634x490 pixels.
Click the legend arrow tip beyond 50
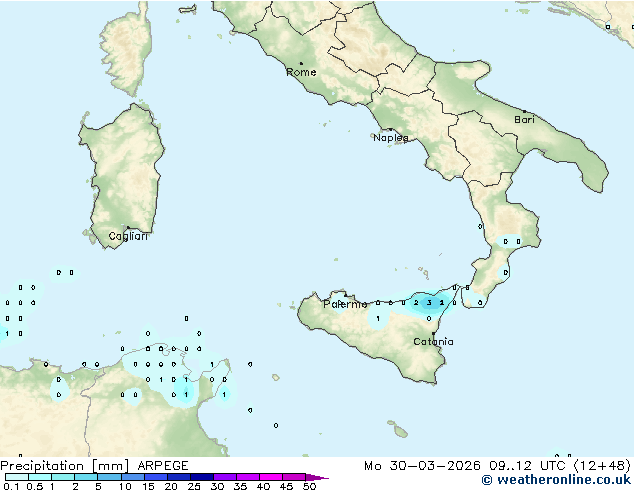[x=317, y=477]
